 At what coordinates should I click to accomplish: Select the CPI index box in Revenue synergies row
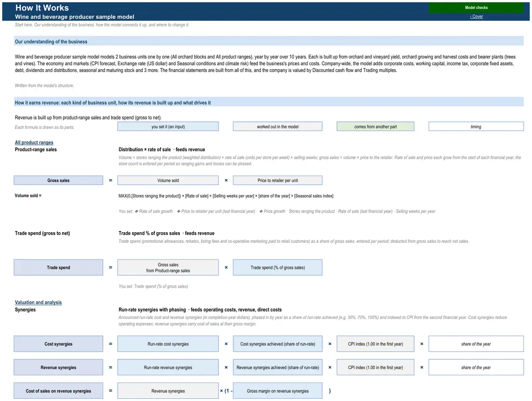click(x=376, y=367)
